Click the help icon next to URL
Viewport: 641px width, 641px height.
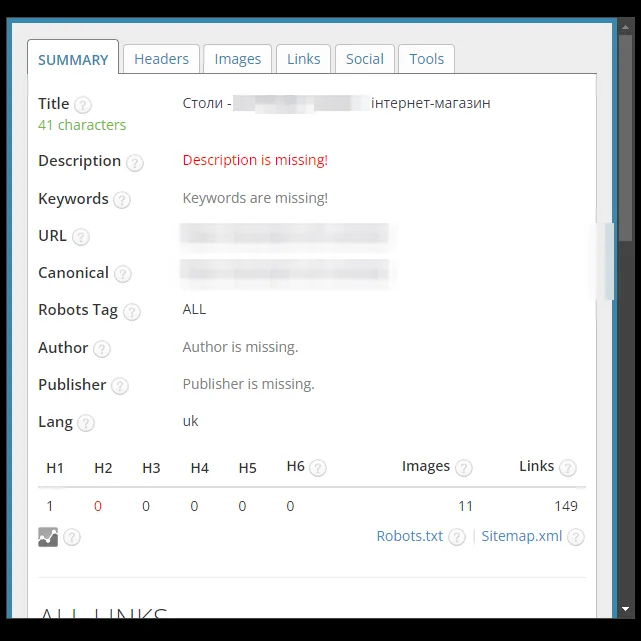tap(81, 237)
